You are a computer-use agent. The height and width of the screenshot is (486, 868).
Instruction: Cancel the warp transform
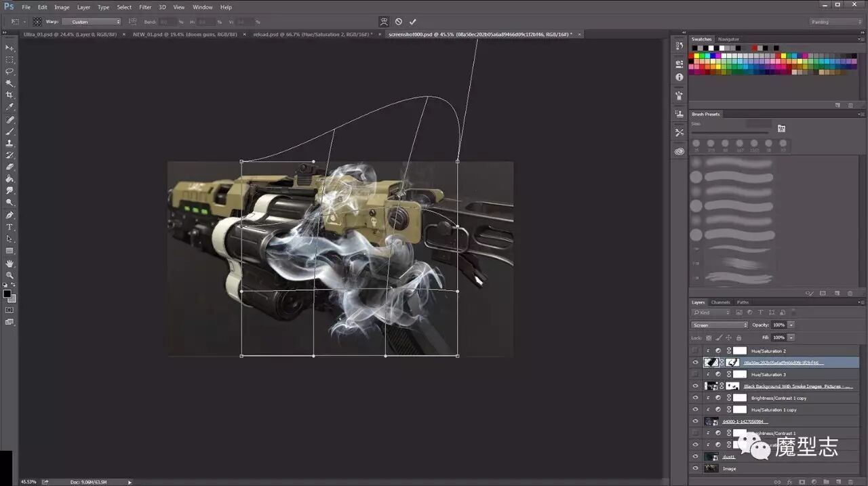tap(399, 22)
